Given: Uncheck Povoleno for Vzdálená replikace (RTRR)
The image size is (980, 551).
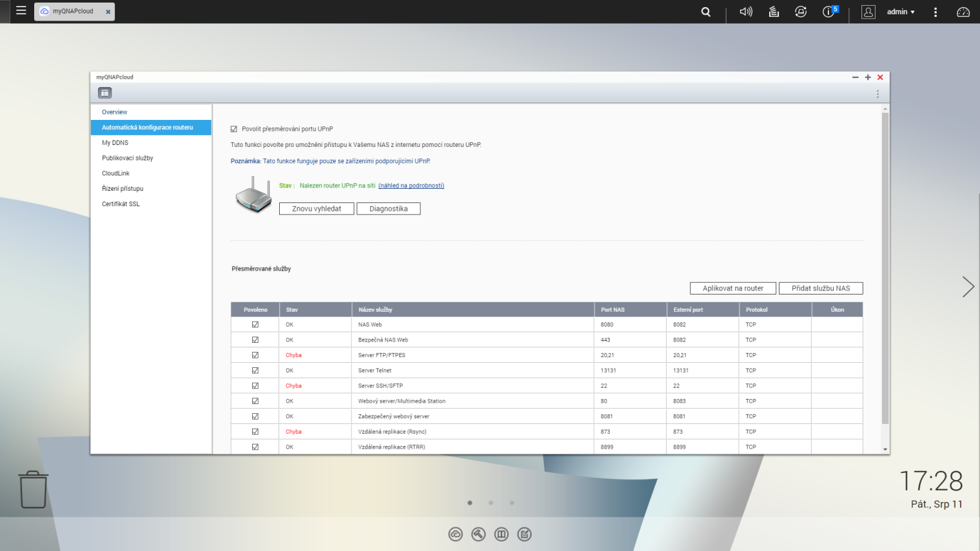Looking at the screenshot, I should 255,447.
